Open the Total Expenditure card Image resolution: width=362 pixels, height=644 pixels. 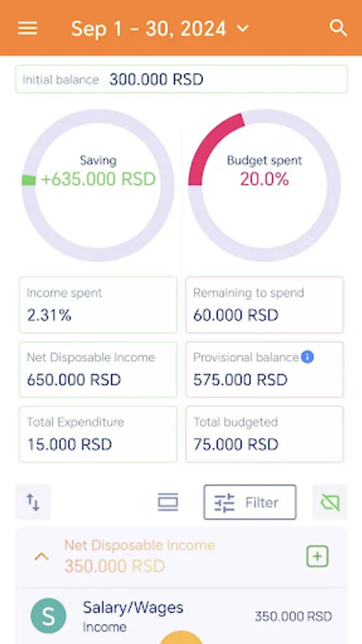98,434
